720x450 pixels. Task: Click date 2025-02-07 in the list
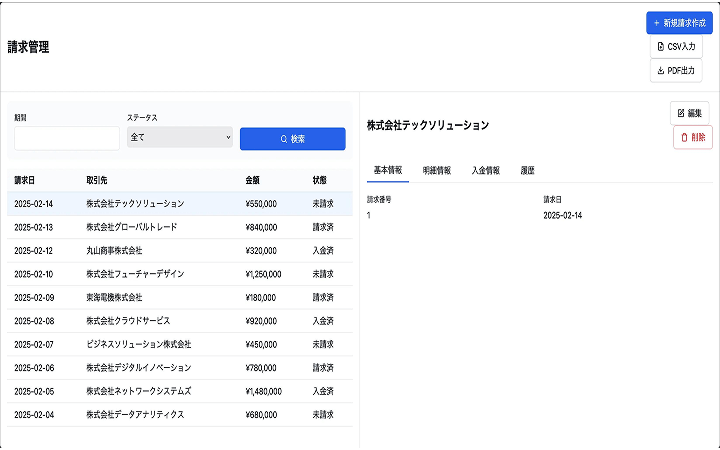[x=34, y=344]
